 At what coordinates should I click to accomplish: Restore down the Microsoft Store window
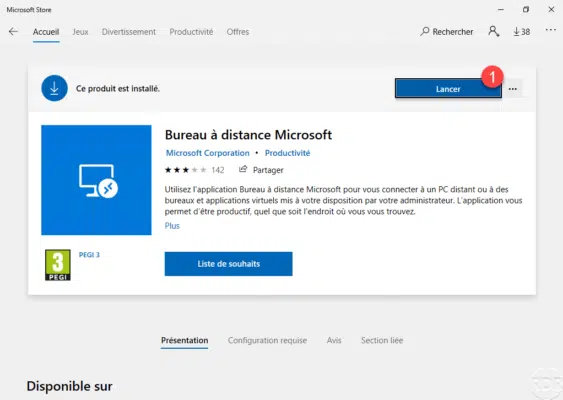click(526, 10)
